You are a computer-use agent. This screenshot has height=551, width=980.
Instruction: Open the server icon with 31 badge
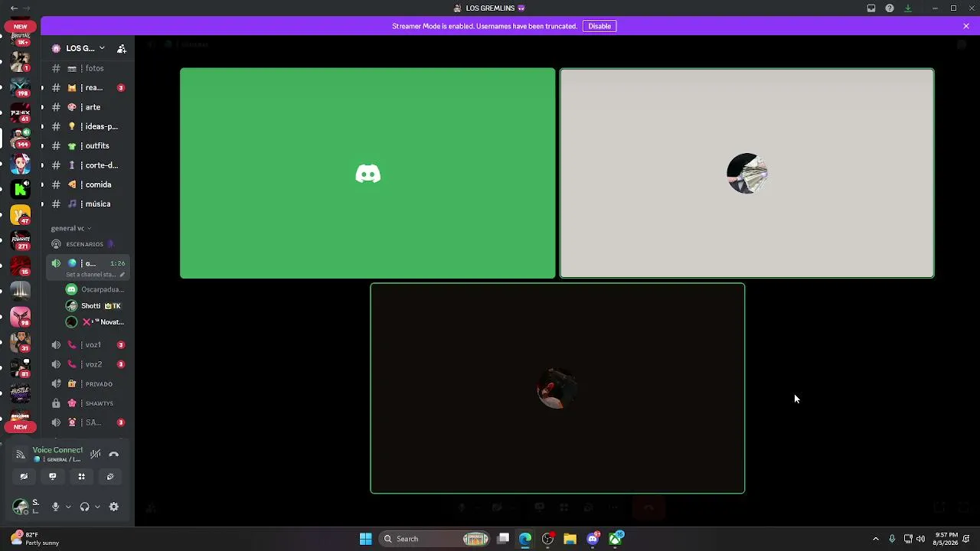pos(21,342)
